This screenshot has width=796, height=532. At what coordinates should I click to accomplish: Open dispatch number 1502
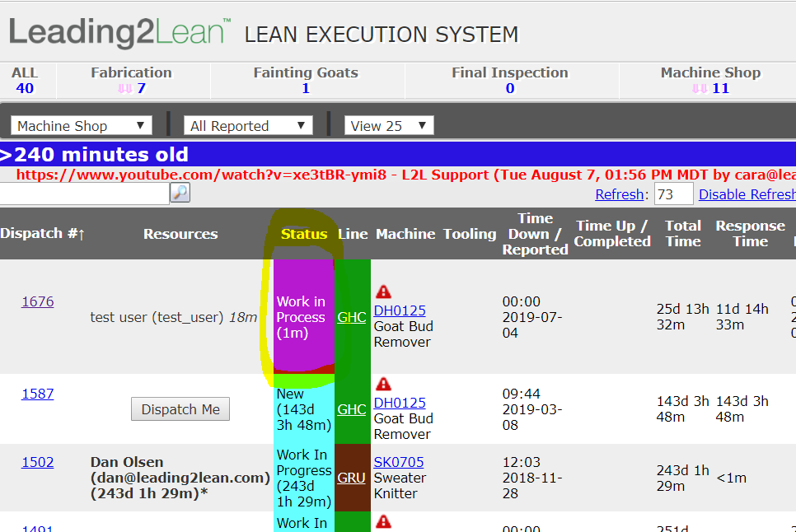pos(38,463)
